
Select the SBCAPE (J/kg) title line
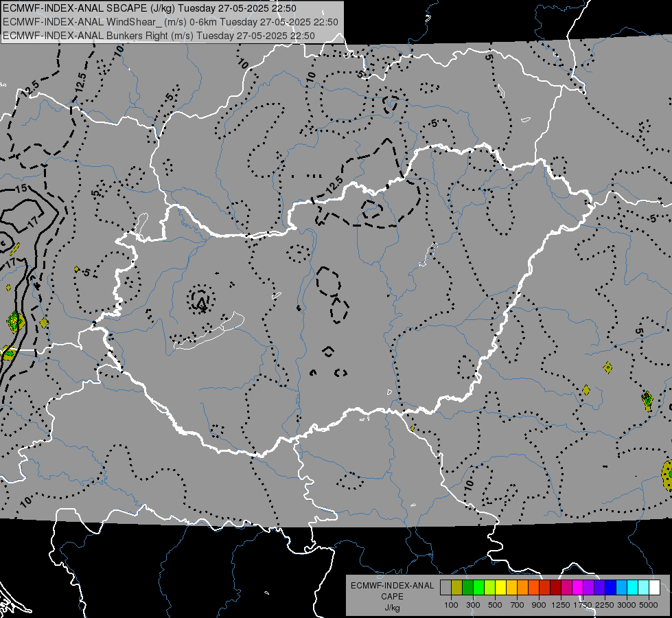coord(150,8)
